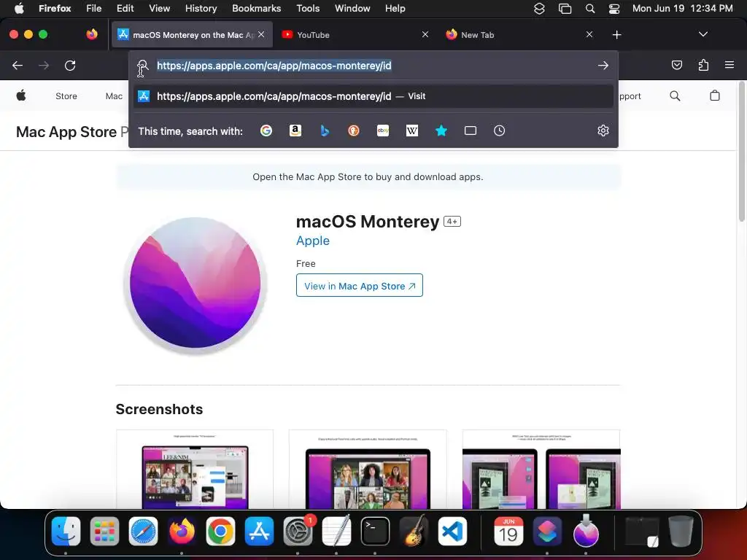Viewport: 747px width, 560px height.
Task: Open Terminal from the dock
Action: 375,531
